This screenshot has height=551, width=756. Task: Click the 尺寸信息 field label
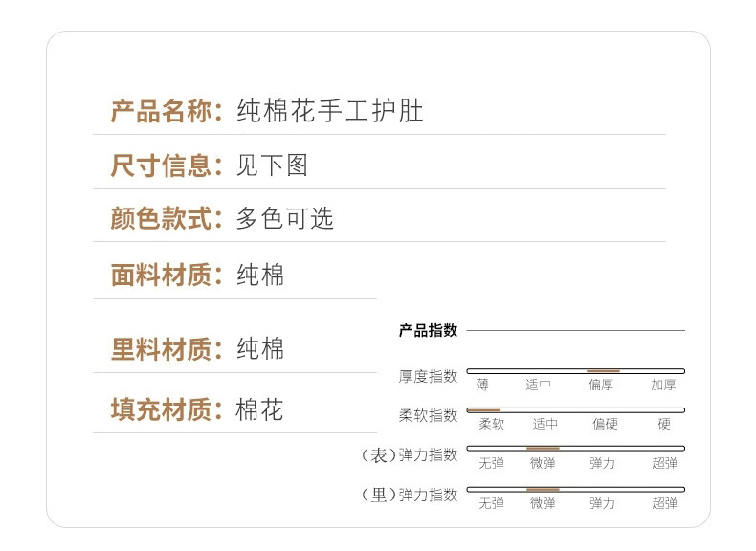pos(166,165)
